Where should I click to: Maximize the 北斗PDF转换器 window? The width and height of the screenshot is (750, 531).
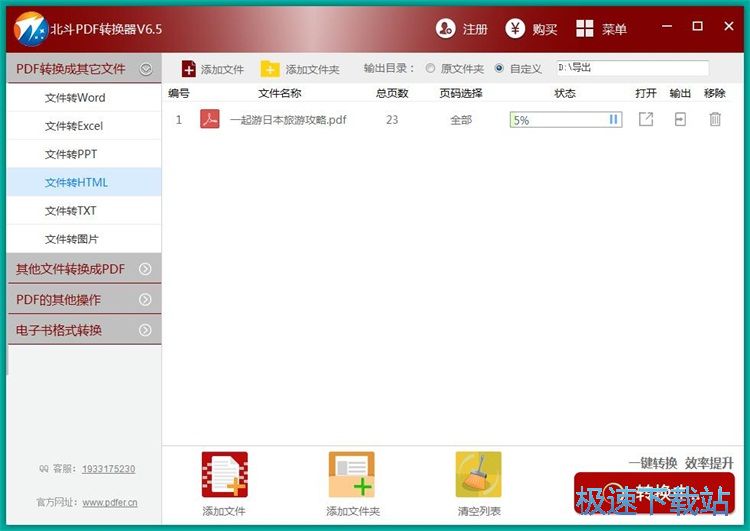(697, 26)
